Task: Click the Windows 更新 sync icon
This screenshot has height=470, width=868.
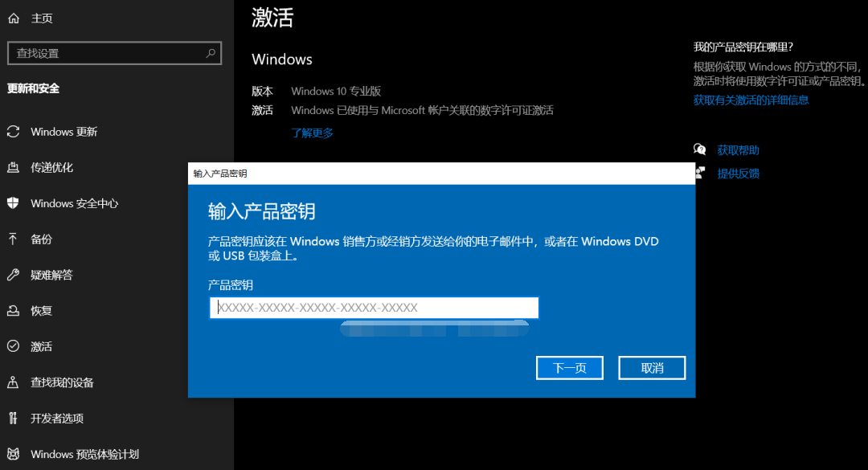Action: 14,132
